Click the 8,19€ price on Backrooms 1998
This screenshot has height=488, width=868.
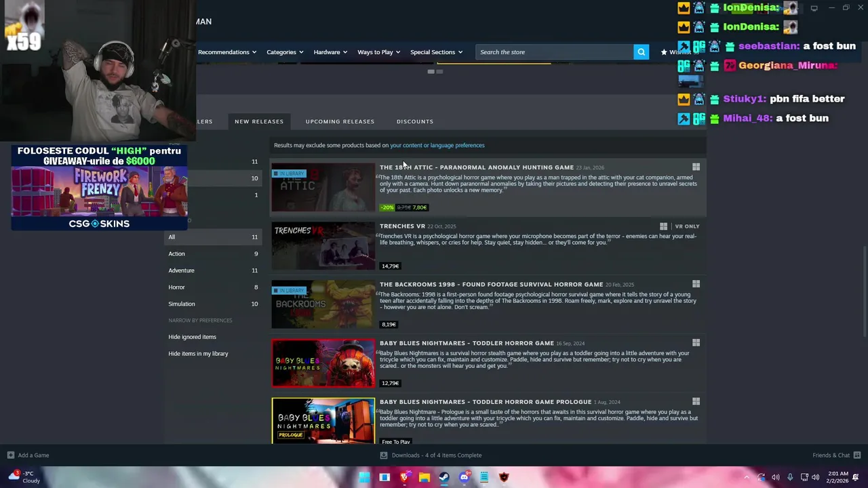coord(389,325)
